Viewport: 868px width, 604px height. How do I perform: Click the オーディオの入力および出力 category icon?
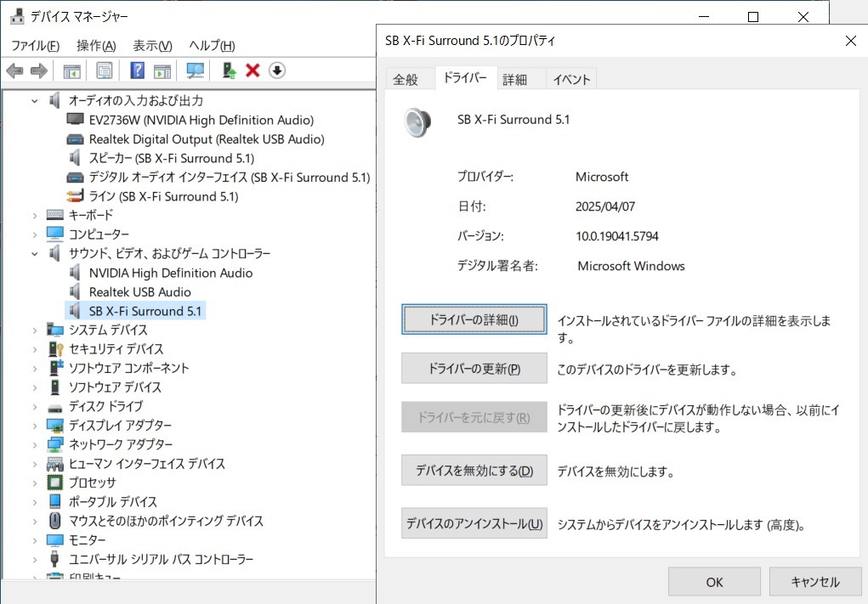[x=54, y=100]
